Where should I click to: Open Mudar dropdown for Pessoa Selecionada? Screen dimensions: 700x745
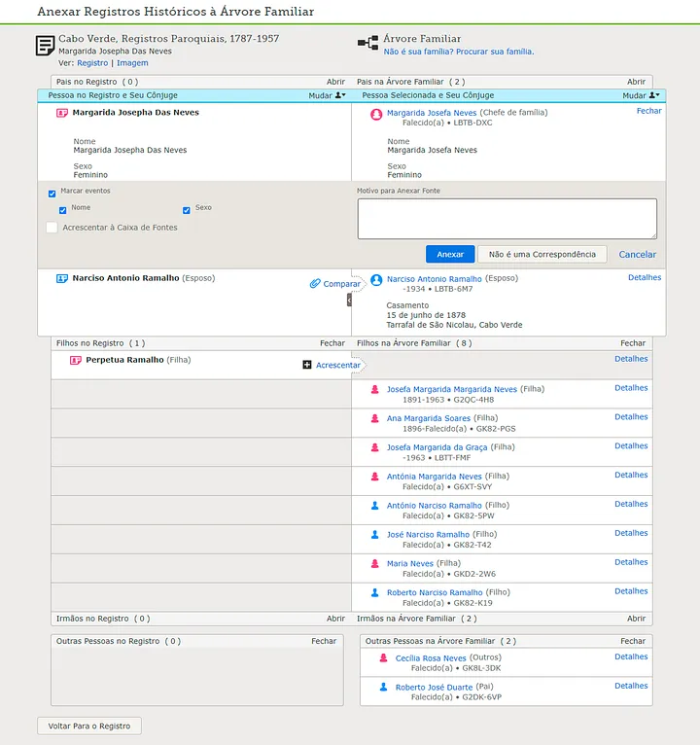(x=641, y=95)
